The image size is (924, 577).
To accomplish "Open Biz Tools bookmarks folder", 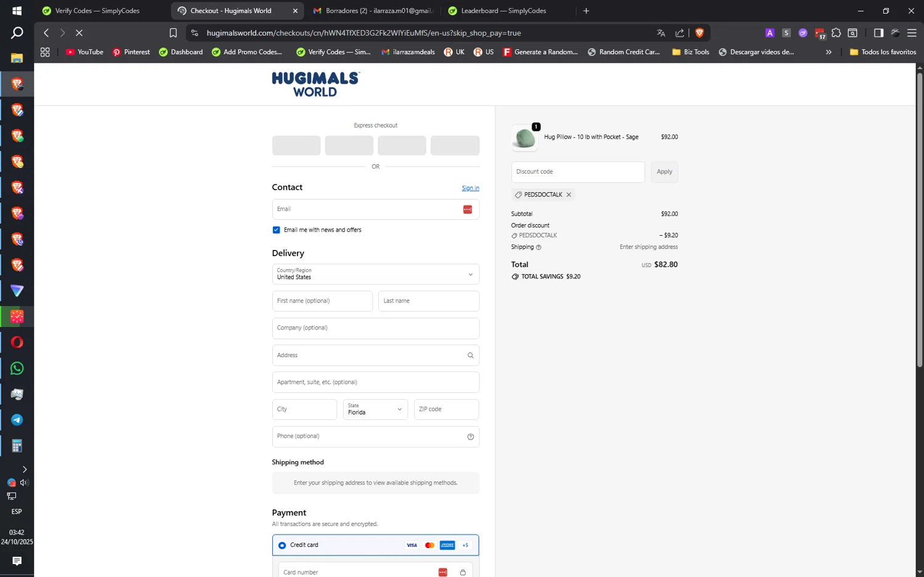I will tap(691, 52).
